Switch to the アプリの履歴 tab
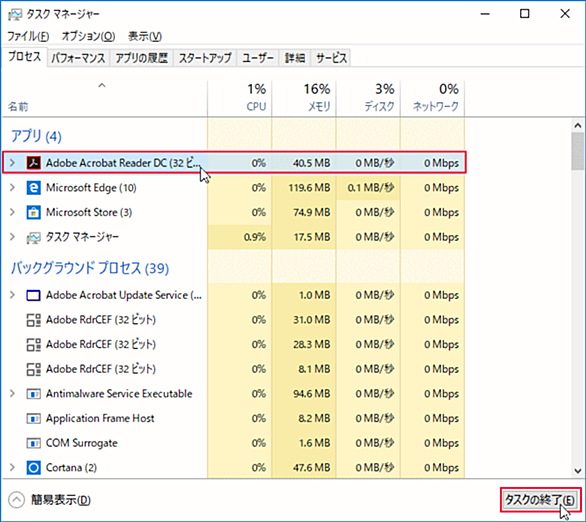Image resolution: width=586 pixels, height=522 pixels. click(141, 58)
